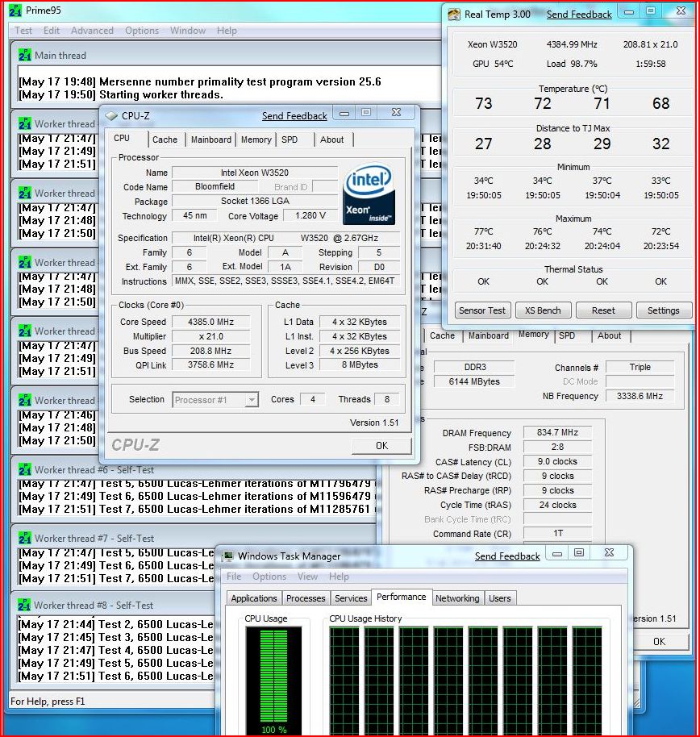This screenshot has height=737, width=700.
Task: Click Send Feedback link in CPU-Z title bar
Action: pyautogui.click(x=294, y=116)
